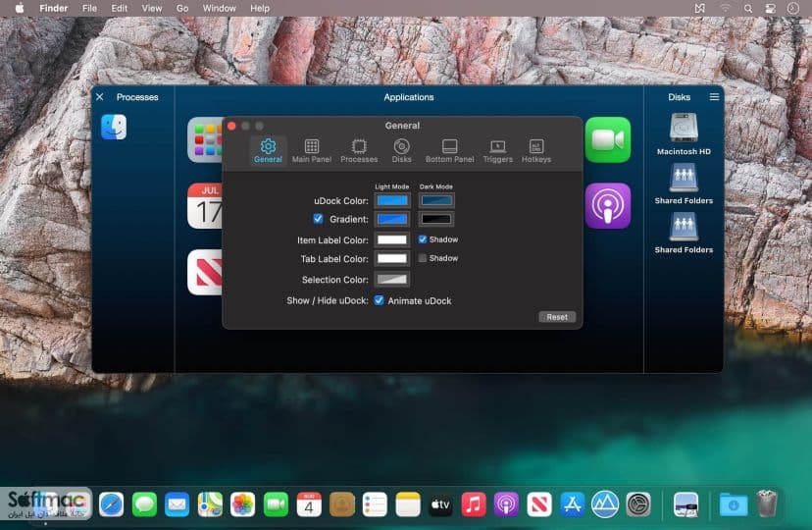Viewport: 812px width, 530px height.
Task: Open Maps from the Dock
Action: point(210,504)
